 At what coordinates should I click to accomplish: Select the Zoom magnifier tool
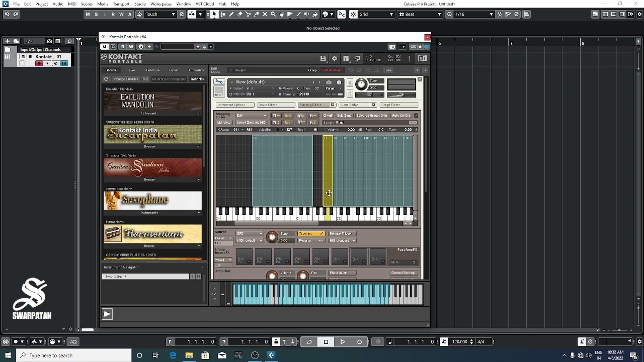coord(273,14)
